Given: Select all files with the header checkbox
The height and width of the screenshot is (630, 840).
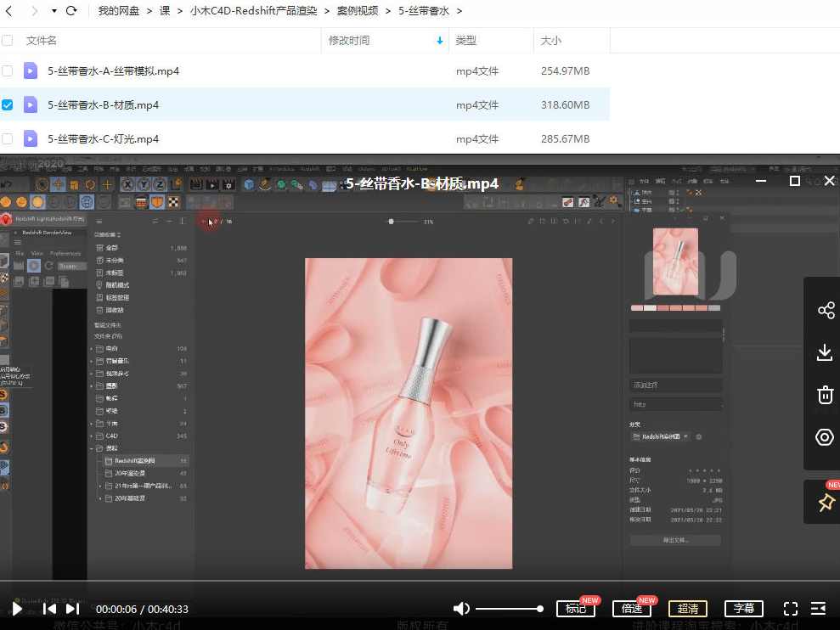Looking at the screenshot, I should [8, 39].
